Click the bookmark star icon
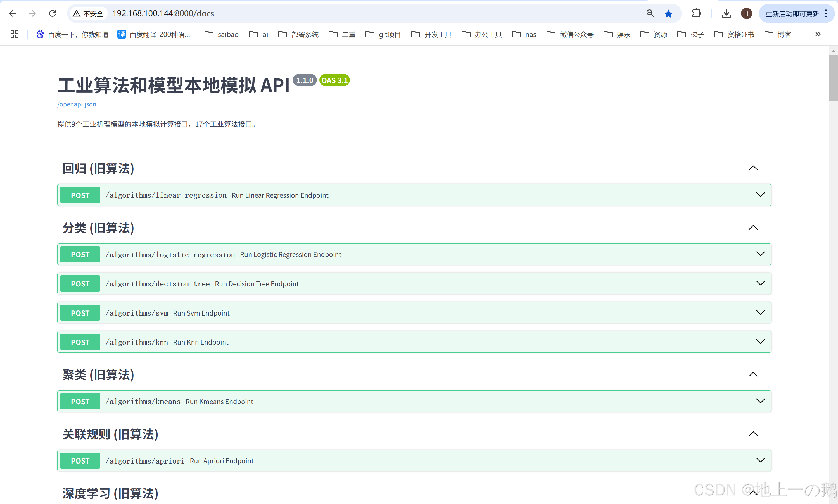This screenshot has height=504, width=838. 668,13
